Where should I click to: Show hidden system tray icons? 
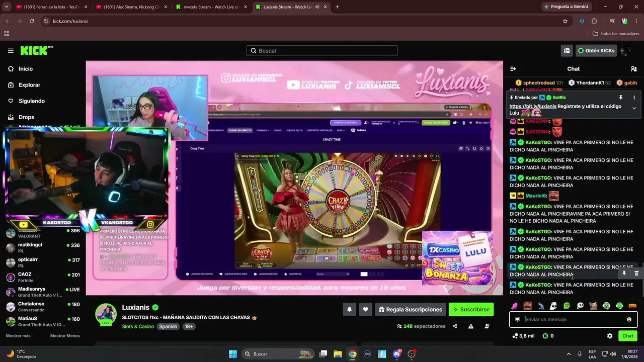coord(569,354)
